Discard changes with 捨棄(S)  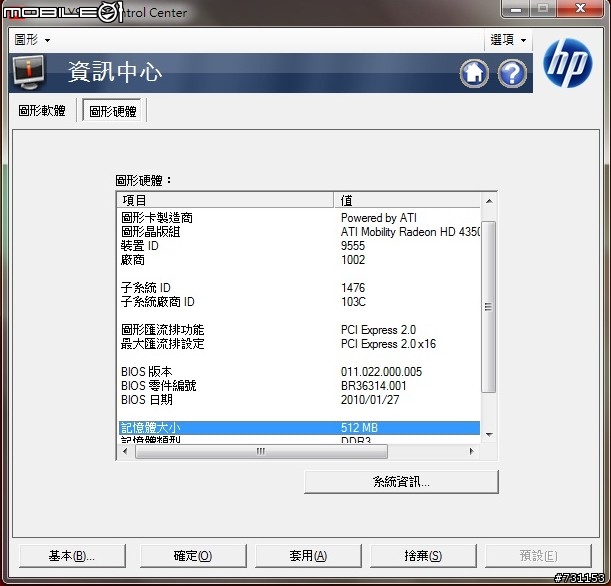(423, 556)
